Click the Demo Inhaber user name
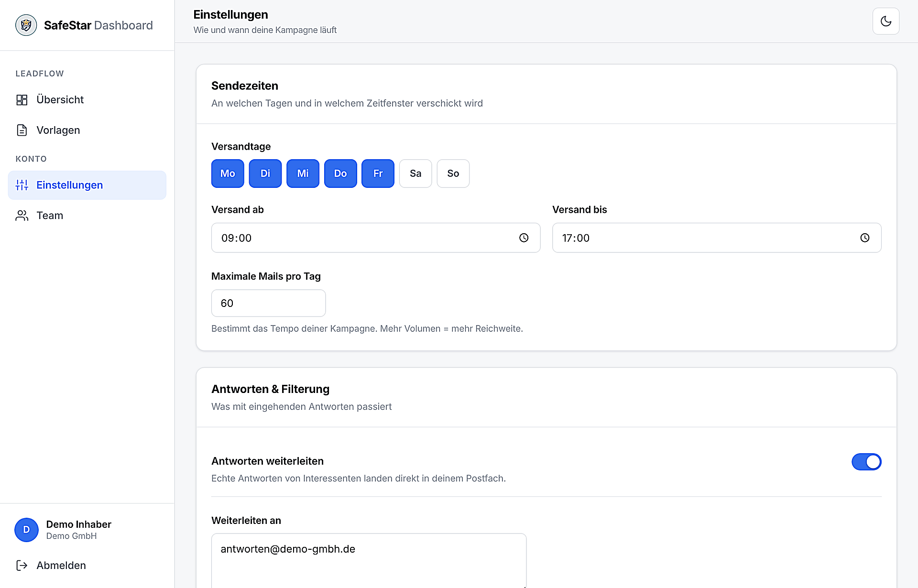The height and width of the screenshot is (588, 918). 79,524
